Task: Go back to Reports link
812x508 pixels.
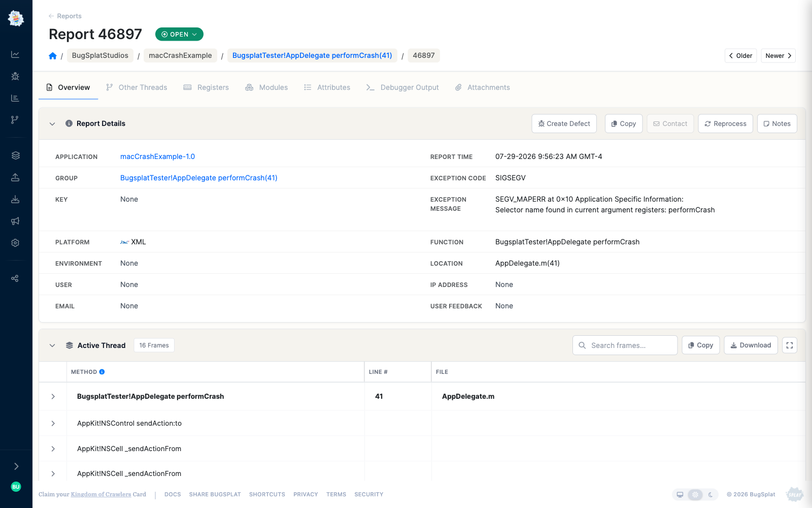Action: (65, 16)
